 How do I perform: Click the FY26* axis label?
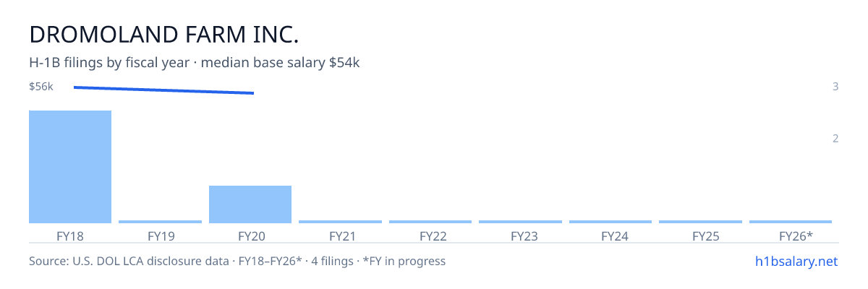point(795,236)
